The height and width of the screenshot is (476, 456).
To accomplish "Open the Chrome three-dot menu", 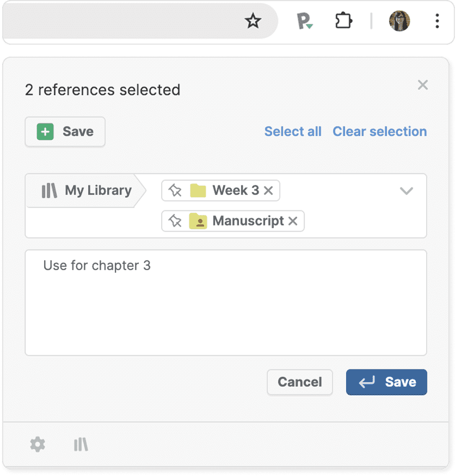I will click(437, 21).
